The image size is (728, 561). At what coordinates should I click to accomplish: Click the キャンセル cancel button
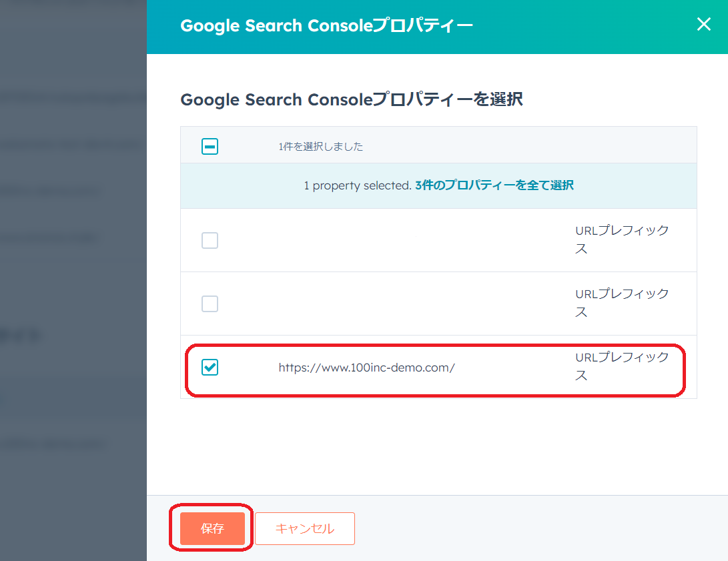coord(304,528)
